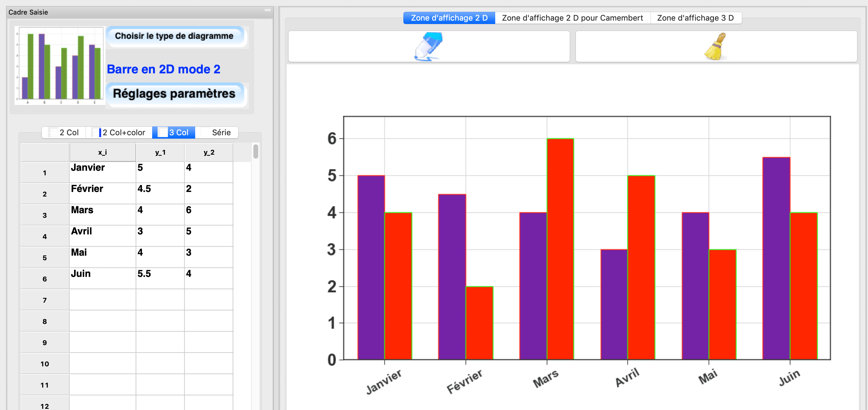Click the red Mars bar in chart
This screenshot has height=410, width=868.
coord(560,250)
